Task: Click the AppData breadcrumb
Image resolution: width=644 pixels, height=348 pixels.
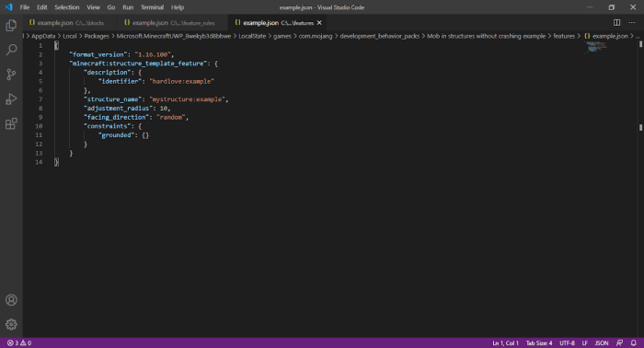Action: tap(43, 36)
